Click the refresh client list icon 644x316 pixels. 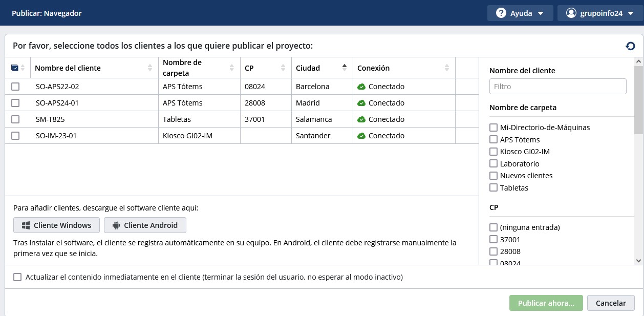(630, 46)
